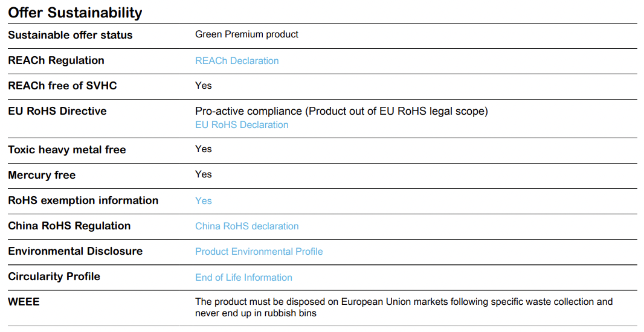Viewport: 644px width, 332px height.
Task: Click the WEEE disposal description text
Action: [x=404, y=307]
